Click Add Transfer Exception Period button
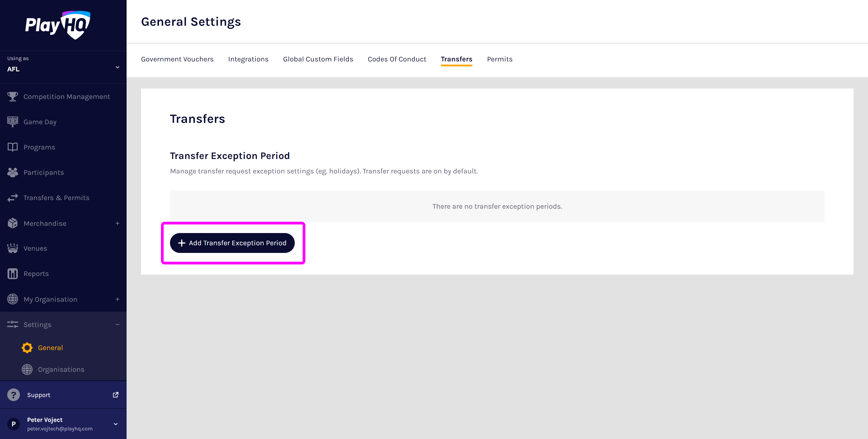The width and height of the screenshot is (868, 439). click(232, 243)
